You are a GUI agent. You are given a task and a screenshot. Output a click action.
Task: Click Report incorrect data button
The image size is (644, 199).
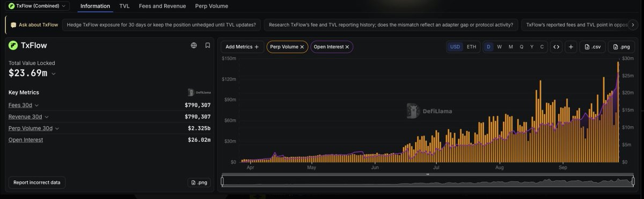click(x=37, y=182)
